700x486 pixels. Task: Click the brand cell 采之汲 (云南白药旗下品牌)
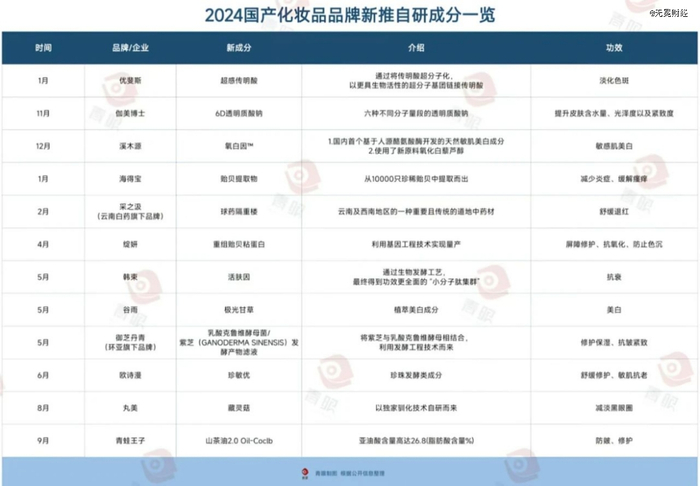click(130, 212)
